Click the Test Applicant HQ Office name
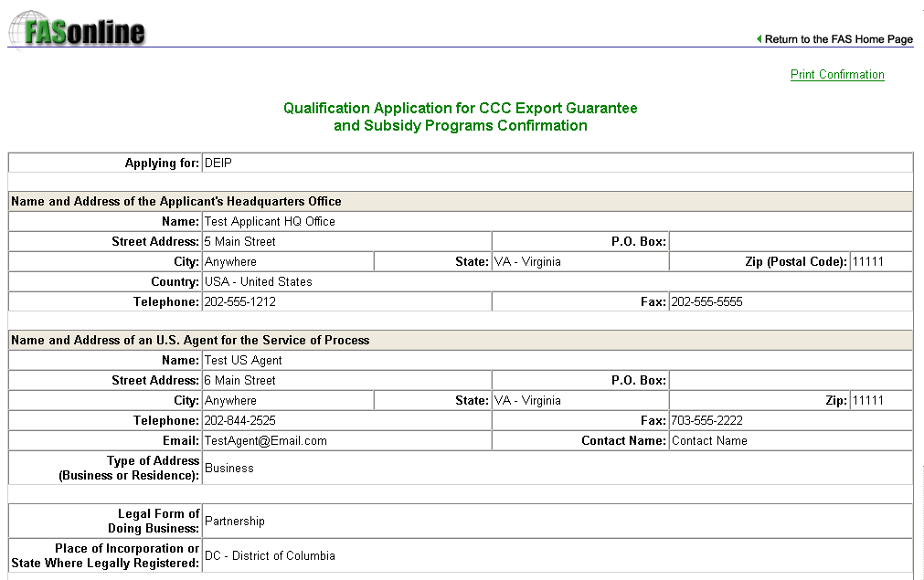The height and width of the screenshot is (580, 924). (270, 222)
